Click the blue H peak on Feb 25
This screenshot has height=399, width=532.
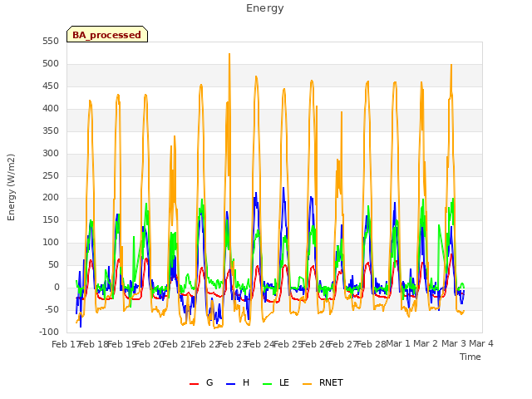tap(283, 188)
